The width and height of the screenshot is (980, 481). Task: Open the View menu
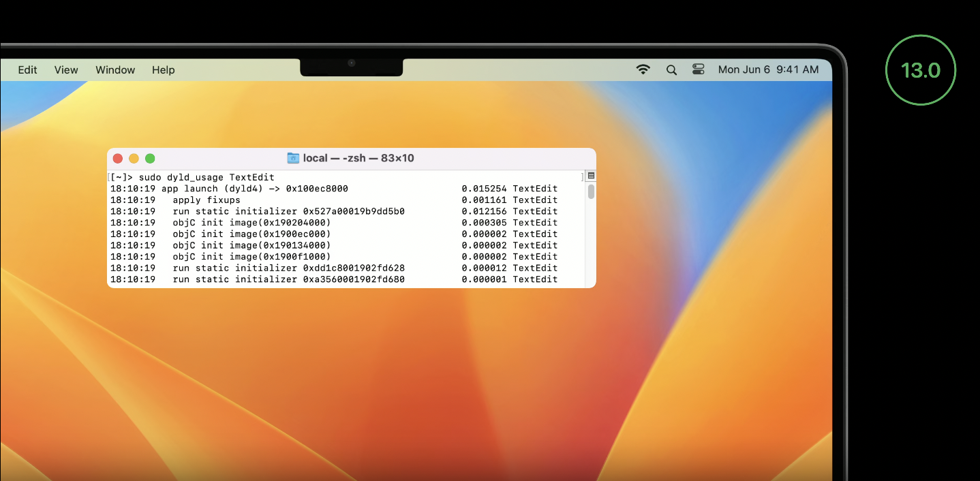tap(66, 69)
